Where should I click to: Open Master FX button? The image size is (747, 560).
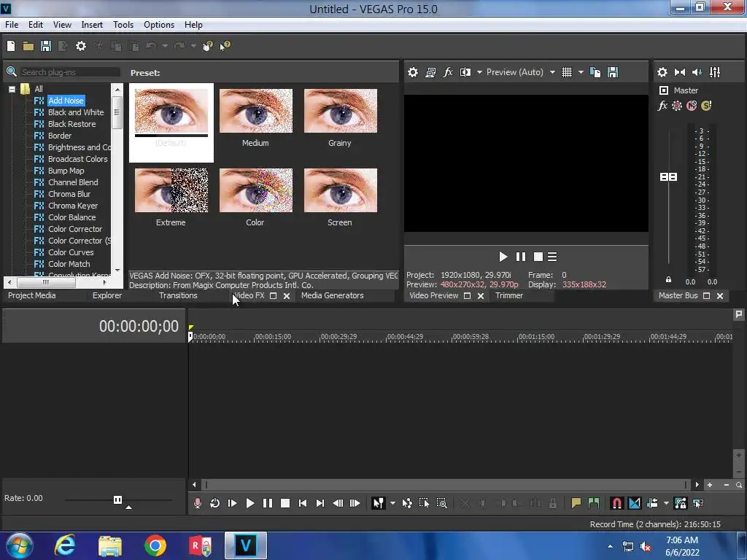662,106
